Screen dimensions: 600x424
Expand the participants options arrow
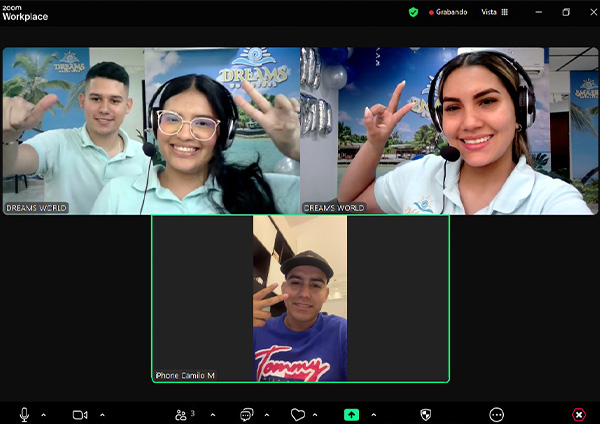212,414
